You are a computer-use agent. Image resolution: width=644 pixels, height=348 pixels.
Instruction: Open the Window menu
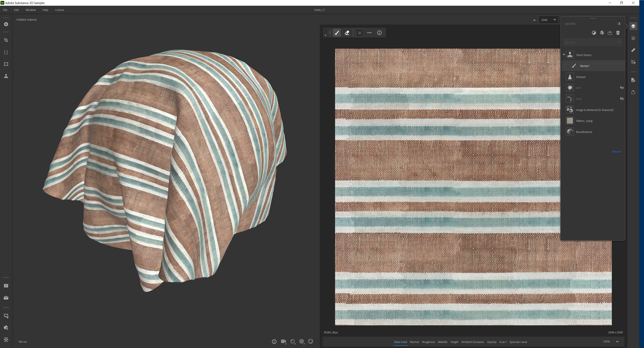pyautogui.click(x=30, y=10)
